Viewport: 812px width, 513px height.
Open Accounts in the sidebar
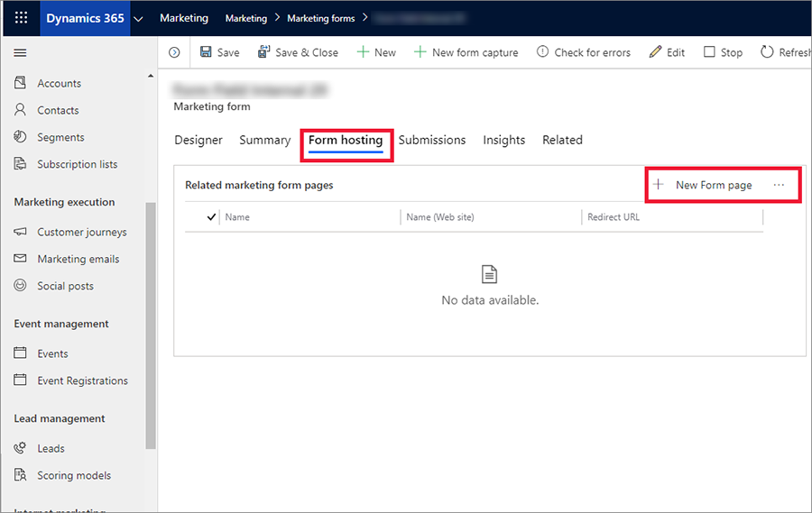(59, 83)
